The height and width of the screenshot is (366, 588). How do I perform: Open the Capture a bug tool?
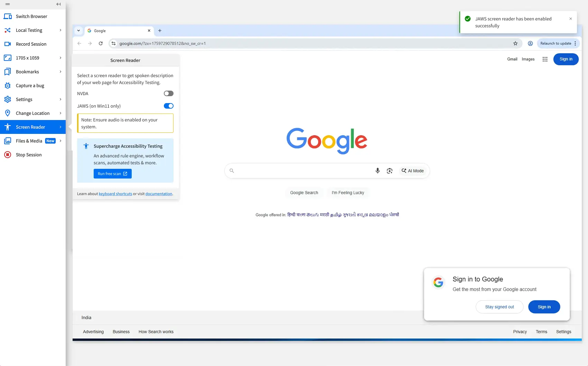(x=30, y=85)
